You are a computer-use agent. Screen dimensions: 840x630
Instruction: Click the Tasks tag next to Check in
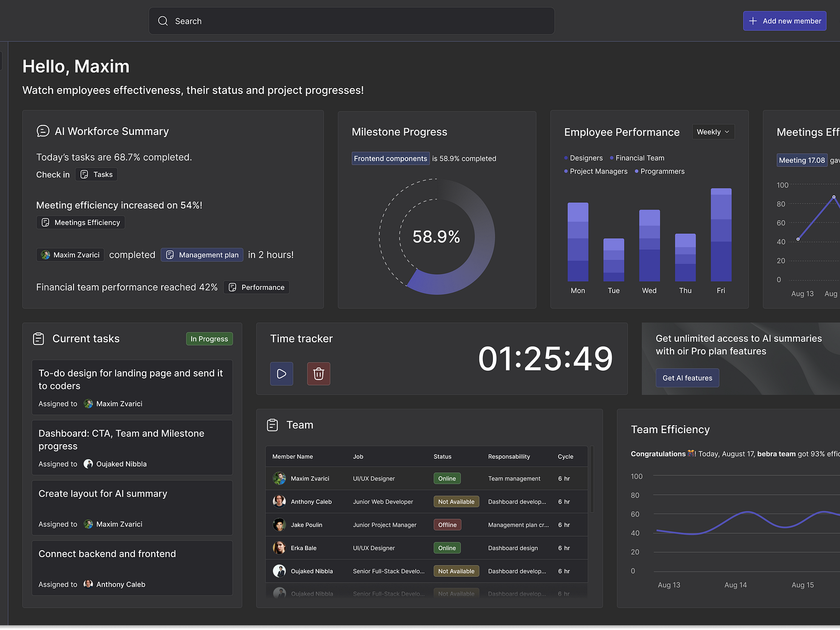(96, 174)
